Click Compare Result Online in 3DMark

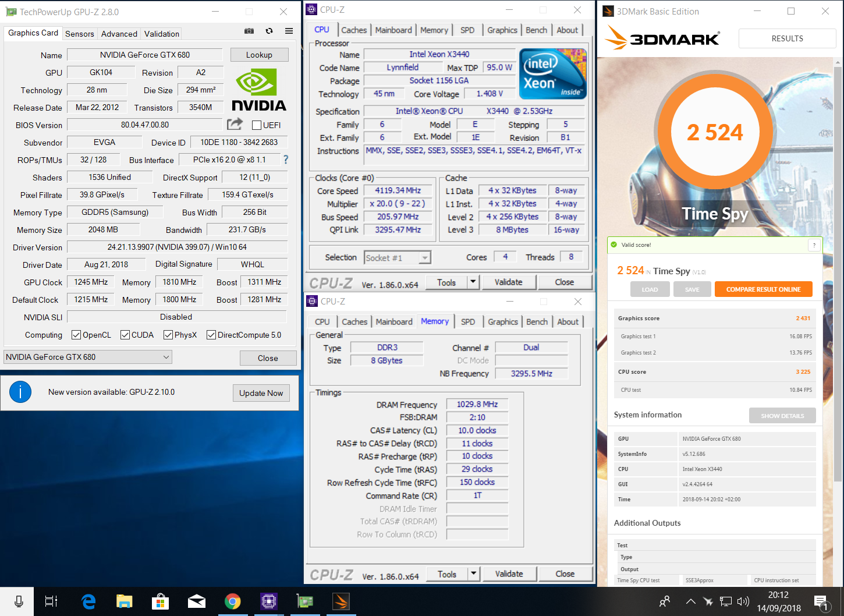763,289
